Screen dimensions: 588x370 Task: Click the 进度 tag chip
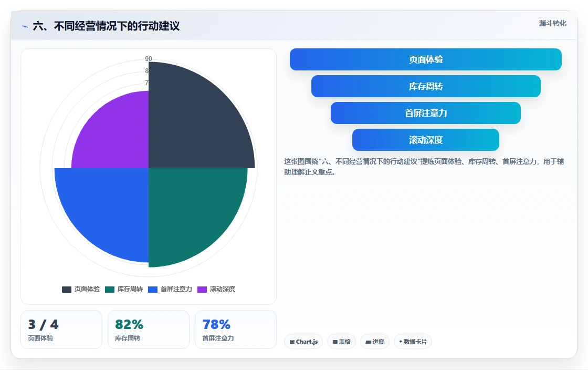click(x=375, y=342)
